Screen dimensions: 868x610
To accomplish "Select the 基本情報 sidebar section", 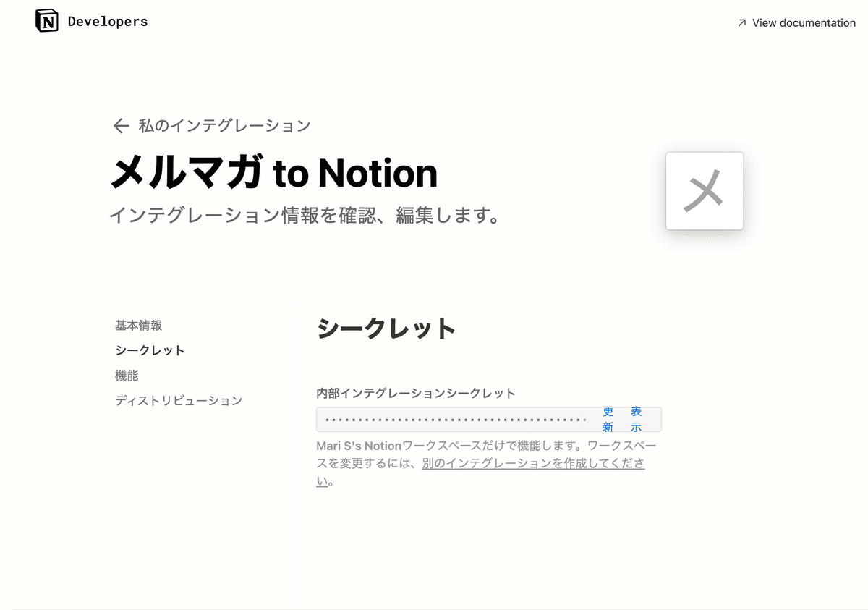I will tap(138, 325).
